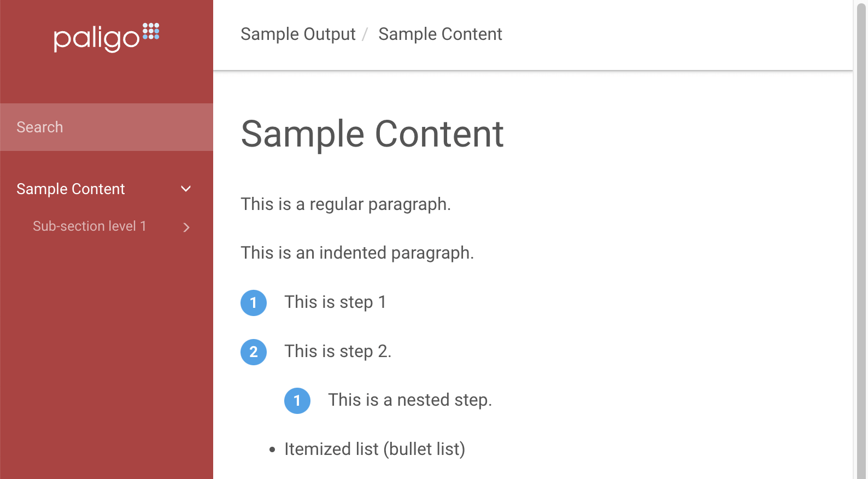The width and height of the screenshot is (868, 479).
Task: Click the blue dot-grid icon beside Paligo logo
Action: point(151,31)
